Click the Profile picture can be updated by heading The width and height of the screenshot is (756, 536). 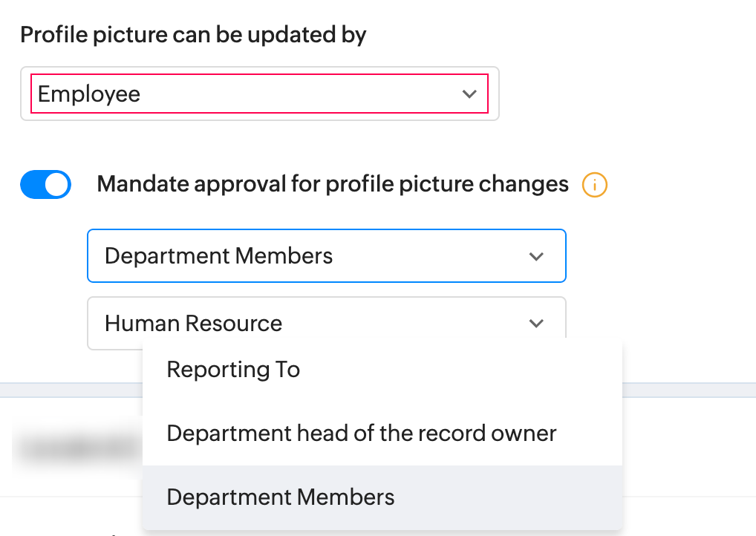(x=193, y=34)
